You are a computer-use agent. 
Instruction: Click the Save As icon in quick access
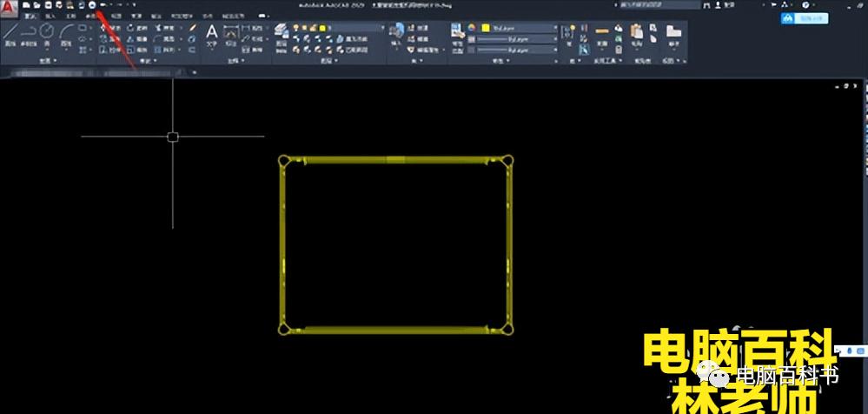coord(59,5)
